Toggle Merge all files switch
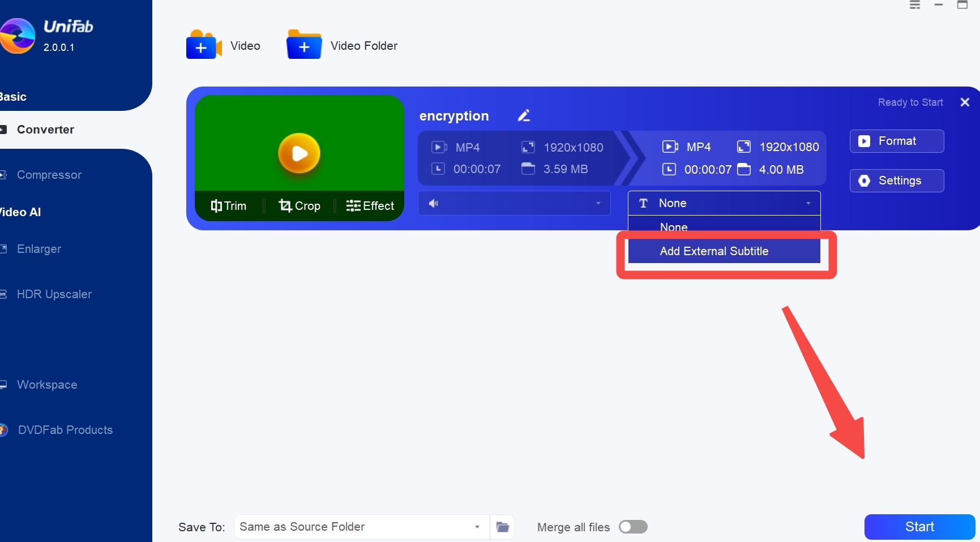The height and width of the screenshot is (542, 980). pyautogui.click(x=633, y=527)
